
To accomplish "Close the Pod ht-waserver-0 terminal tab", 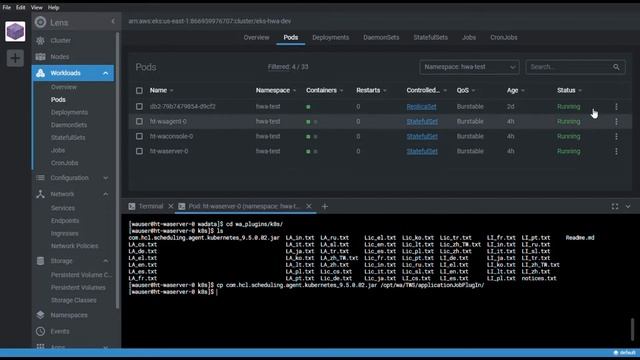I will point(309,207).
